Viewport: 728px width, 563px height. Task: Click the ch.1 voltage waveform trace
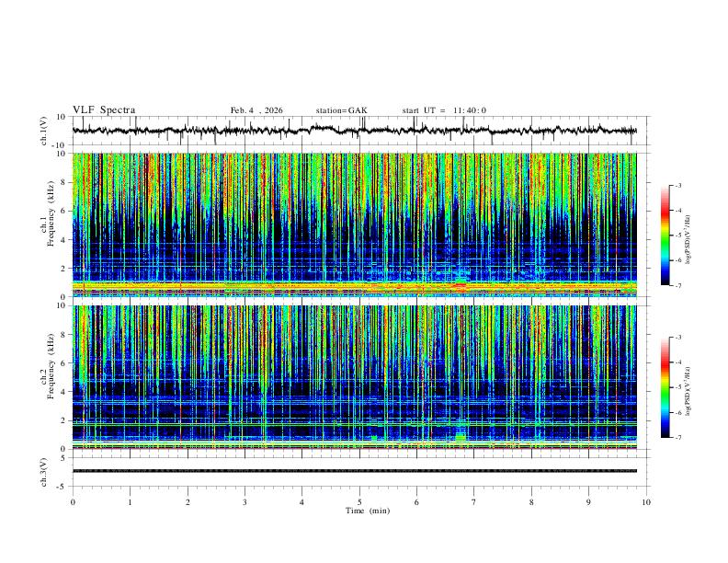[x=355, y=131]
